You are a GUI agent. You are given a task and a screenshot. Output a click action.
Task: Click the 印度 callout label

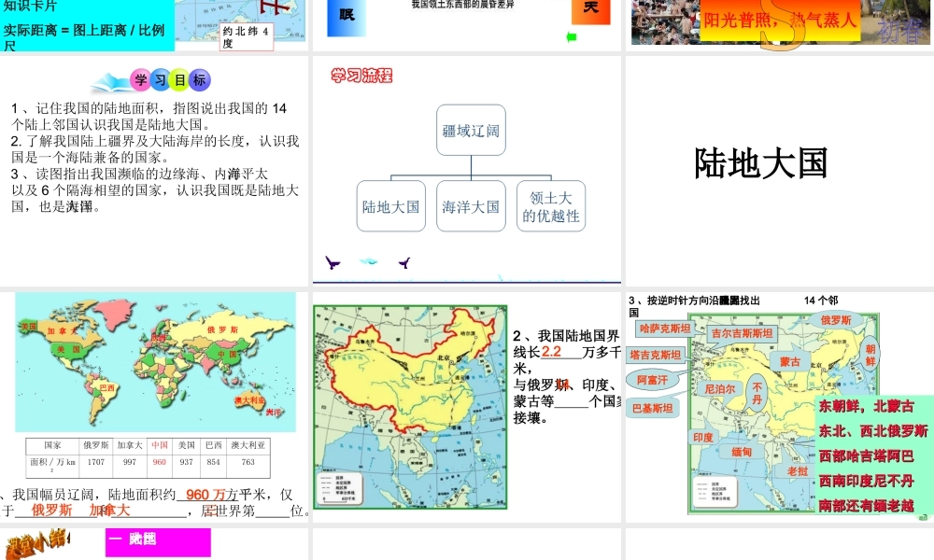click(x=703, y=438)
